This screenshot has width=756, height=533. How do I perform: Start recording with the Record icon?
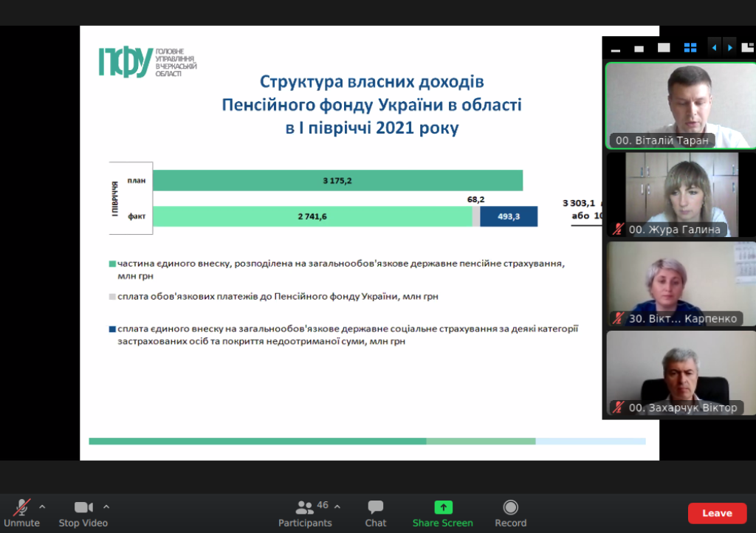(x=511, y=507)
